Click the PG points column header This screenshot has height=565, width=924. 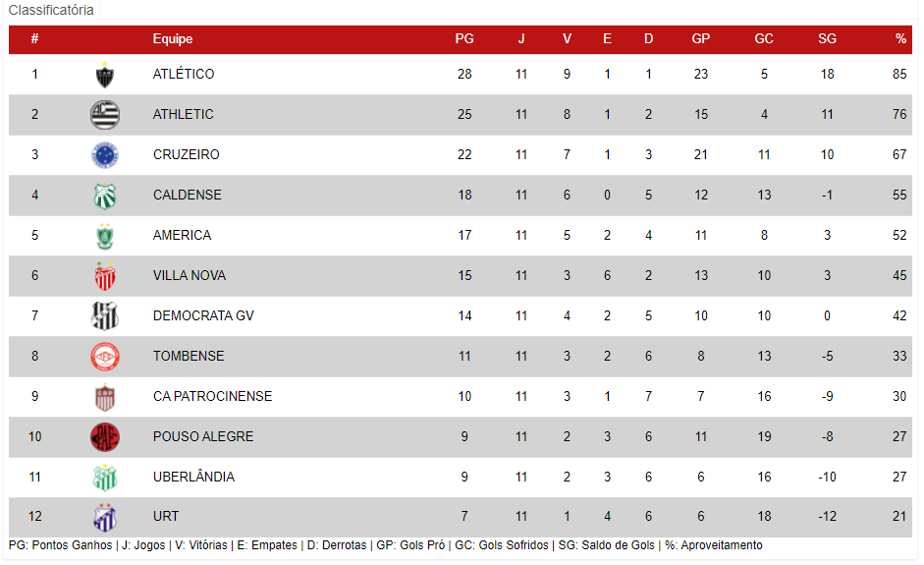(464, 39)
